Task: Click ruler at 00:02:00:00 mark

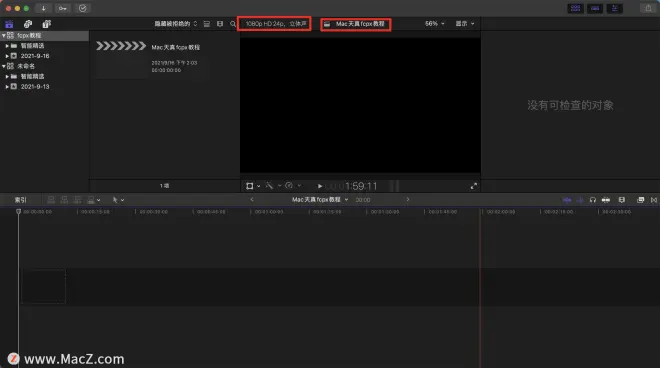Action: [x=500, y=212]
